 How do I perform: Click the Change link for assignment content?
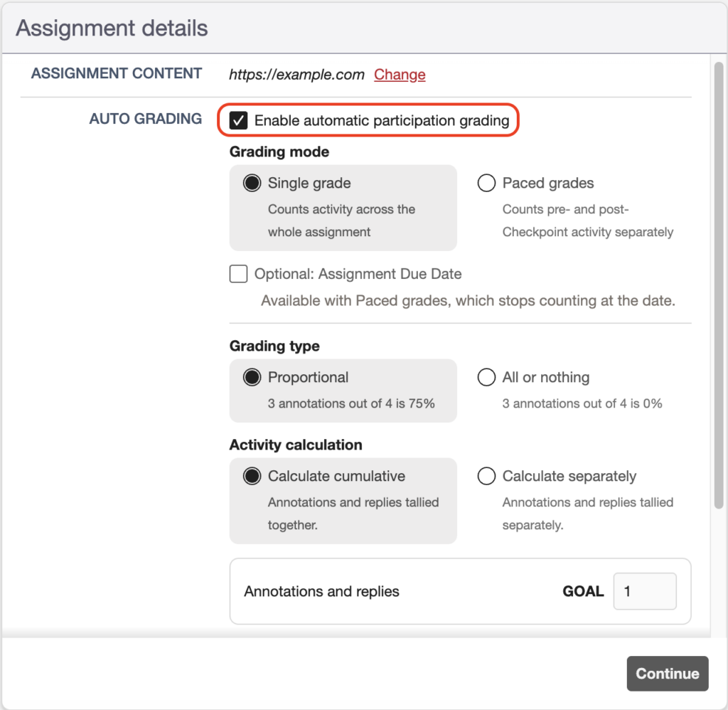coord(400,75)
